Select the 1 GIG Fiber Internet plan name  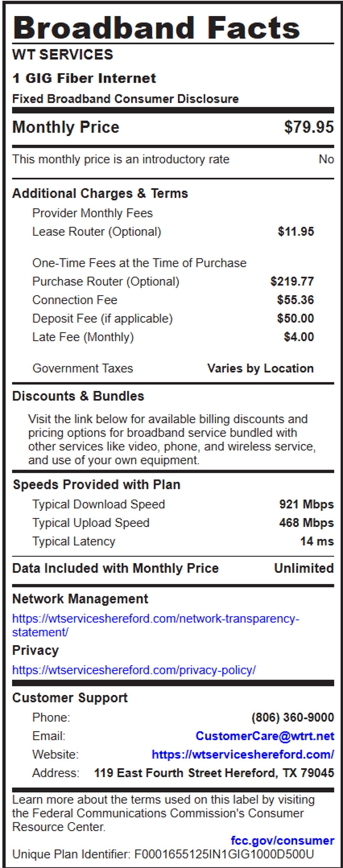click(x=84, y=78)
